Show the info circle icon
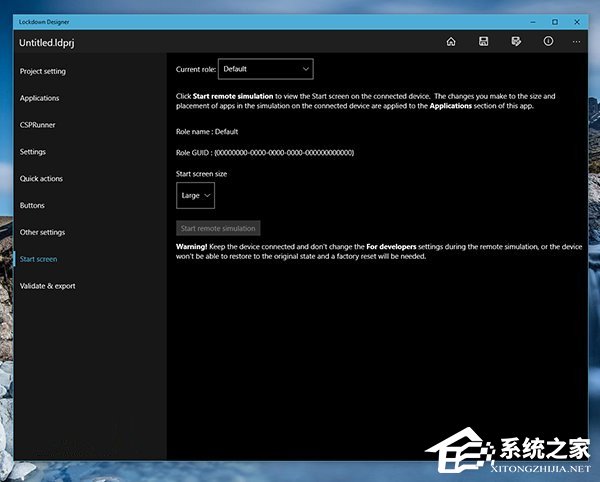 [x=548, y=41]
